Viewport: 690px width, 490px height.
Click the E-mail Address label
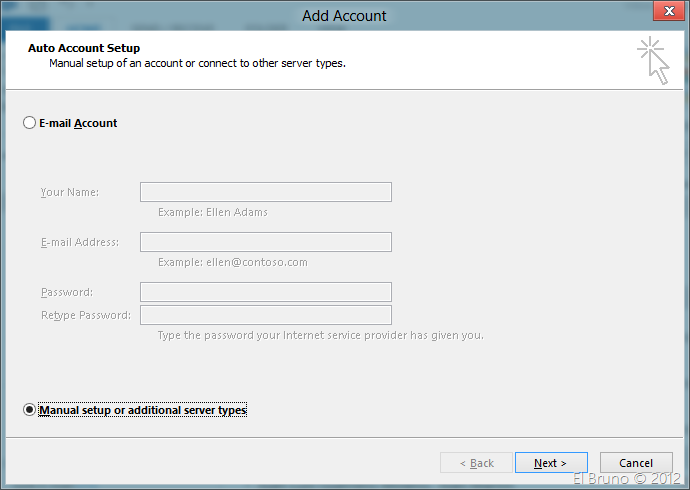(79, 242)
